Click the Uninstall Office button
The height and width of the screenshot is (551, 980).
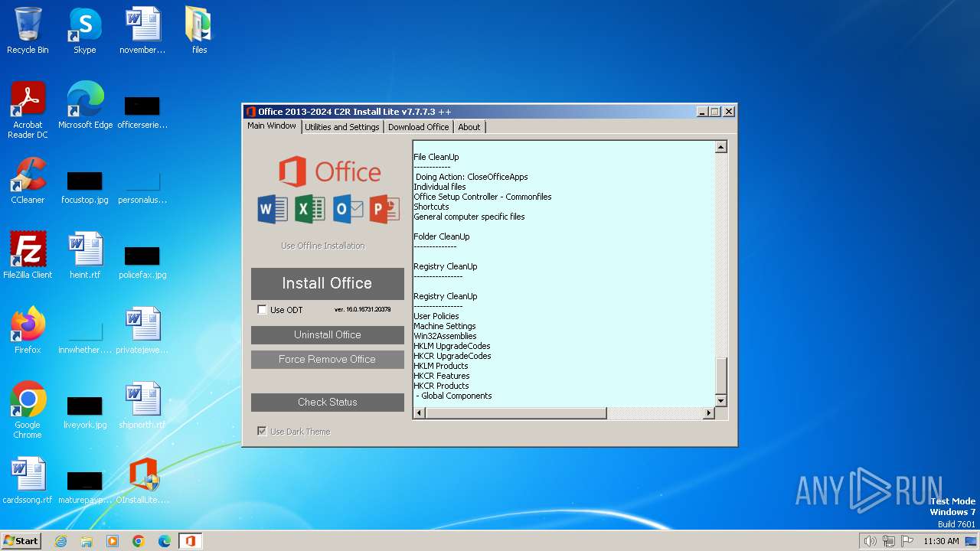click(328, 335)
